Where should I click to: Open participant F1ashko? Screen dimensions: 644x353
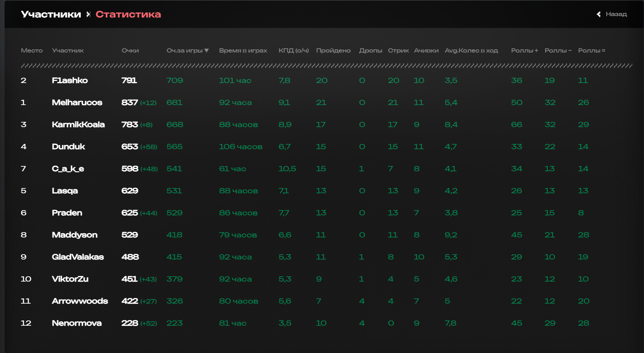[x=70, y=81]
